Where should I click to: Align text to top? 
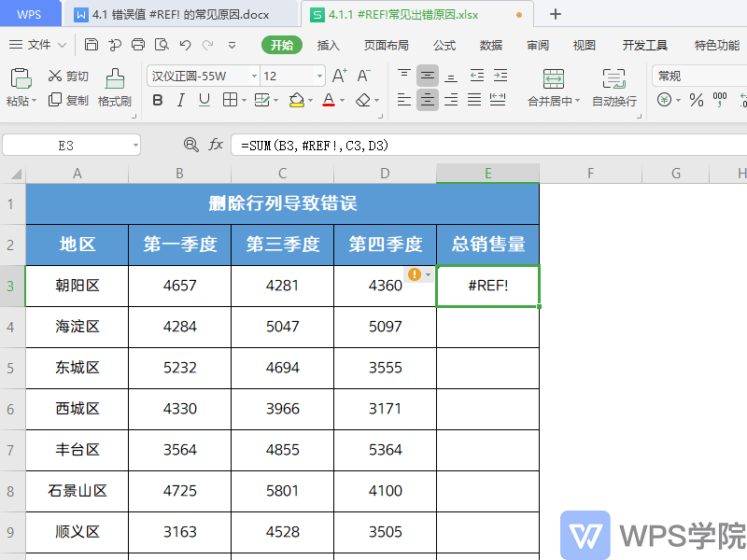point(404,76)
